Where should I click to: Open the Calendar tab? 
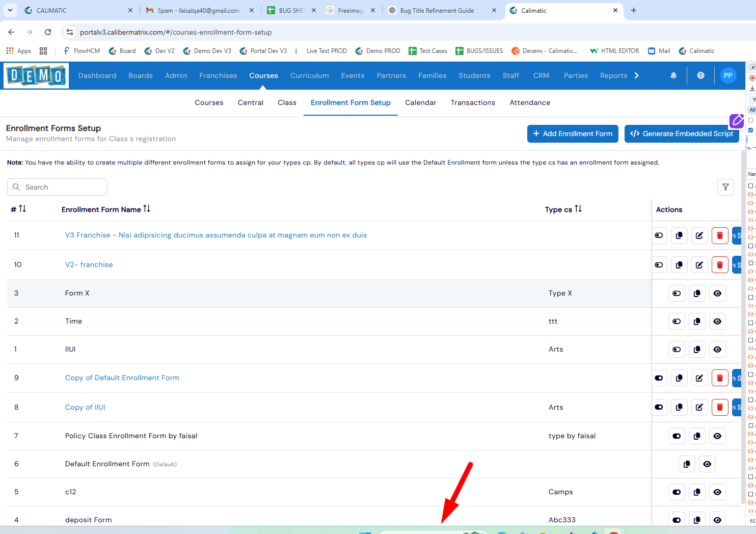pos(421,102)
